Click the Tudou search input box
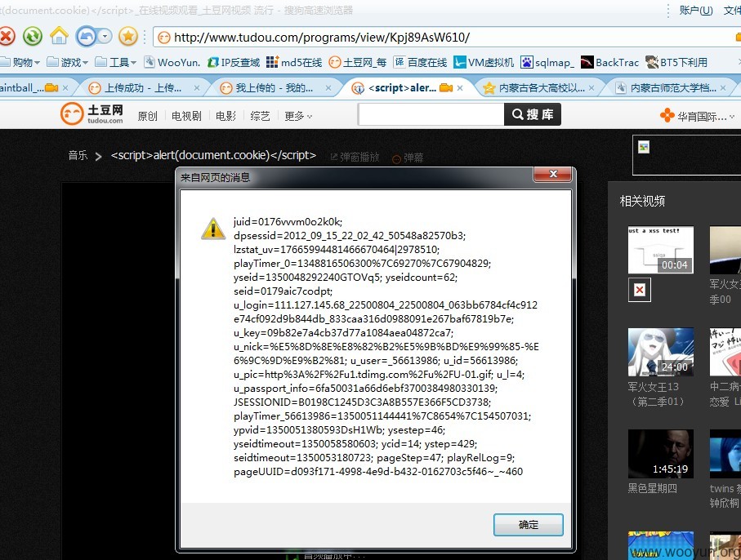The width and height of the screenshot is (741, 560). point(431,115)
